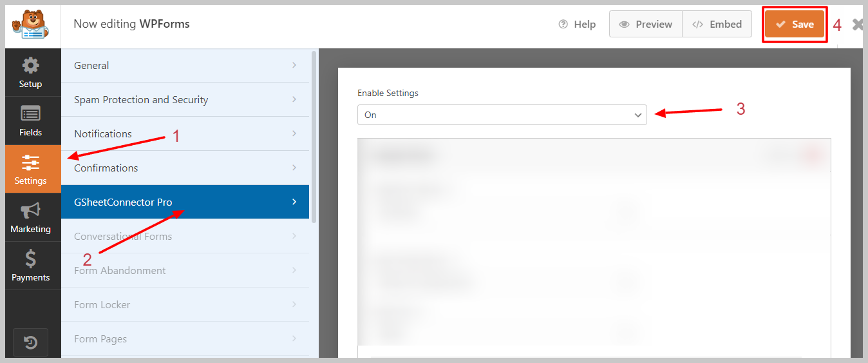Select the Settings sliders icon
Screen dimensions: 868x363
click(x=30, y=162)
